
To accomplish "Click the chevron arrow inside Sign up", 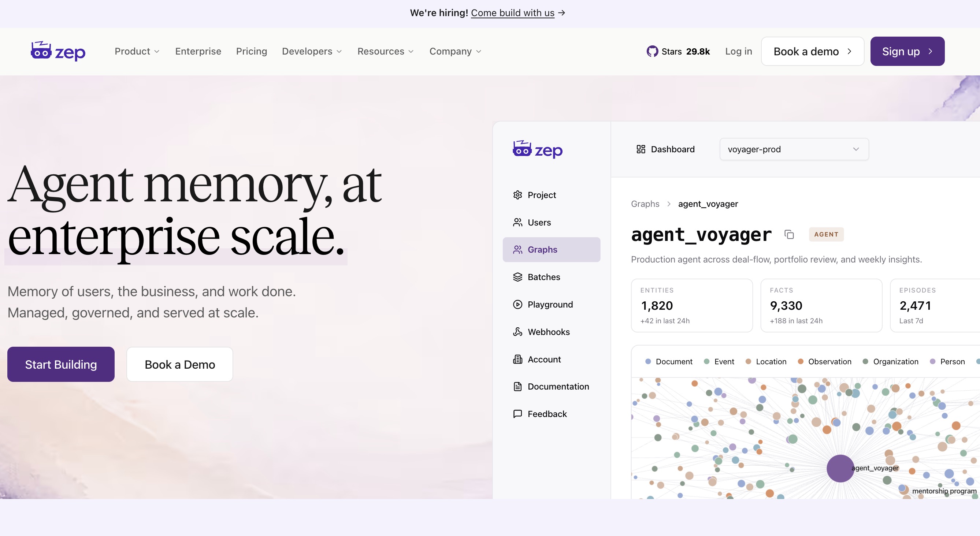I will coord(930,51).
